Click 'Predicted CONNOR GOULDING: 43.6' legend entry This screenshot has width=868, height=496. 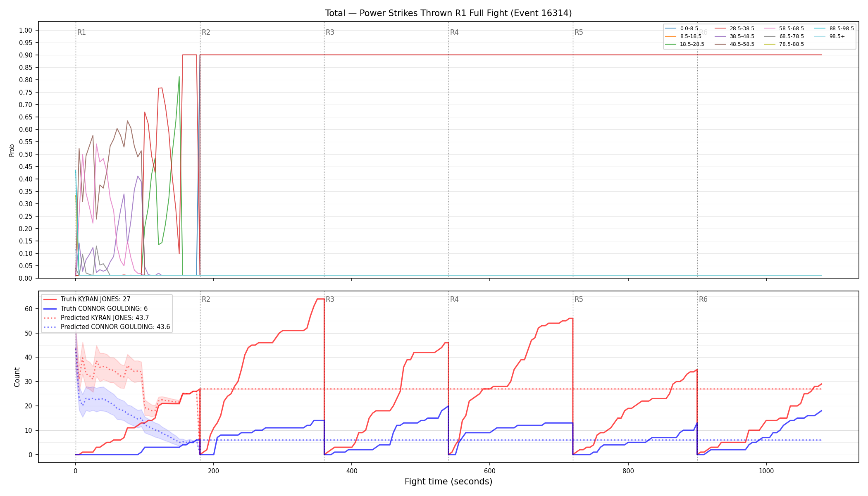[x=107, y=327]
